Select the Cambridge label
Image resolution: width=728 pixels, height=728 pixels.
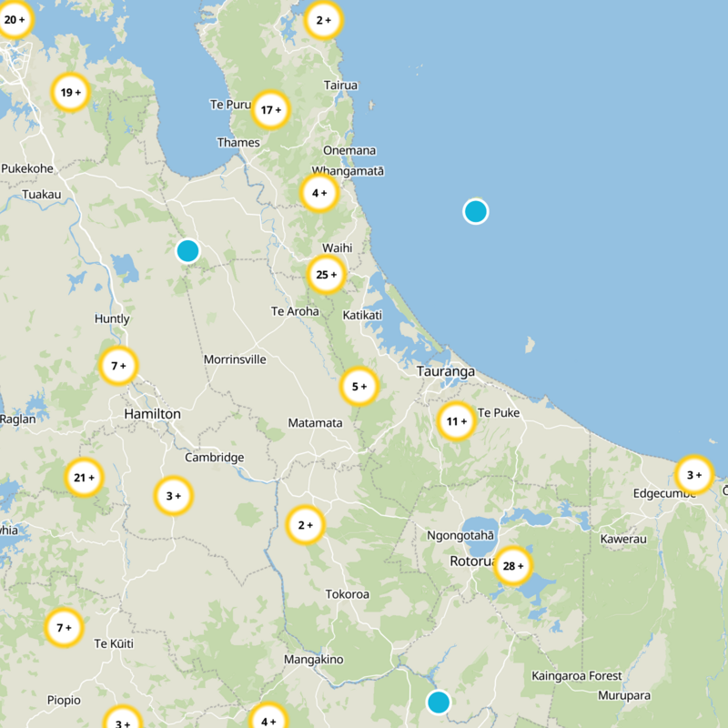coord(215,458)
